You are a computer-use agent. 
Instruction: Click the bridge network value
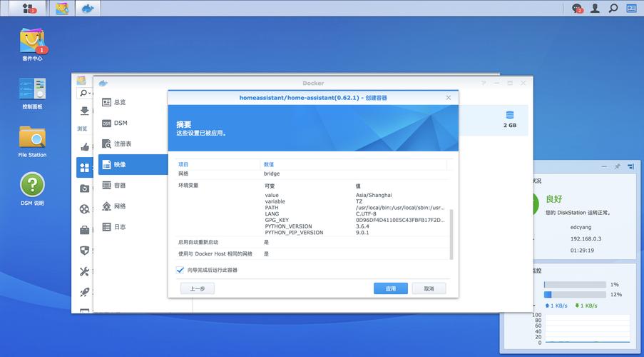[x=272, y=174]
